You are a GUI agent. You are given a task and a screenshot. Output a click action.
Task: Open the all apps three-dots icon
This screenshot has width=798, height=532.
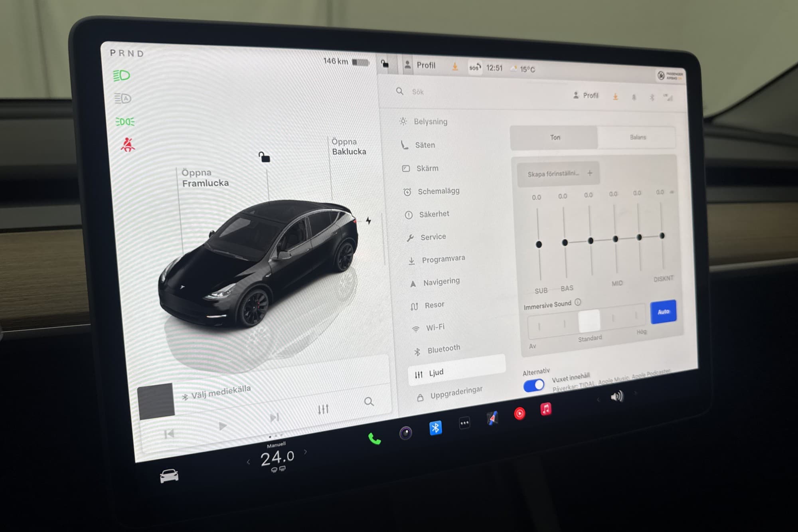tap(464, 423)
